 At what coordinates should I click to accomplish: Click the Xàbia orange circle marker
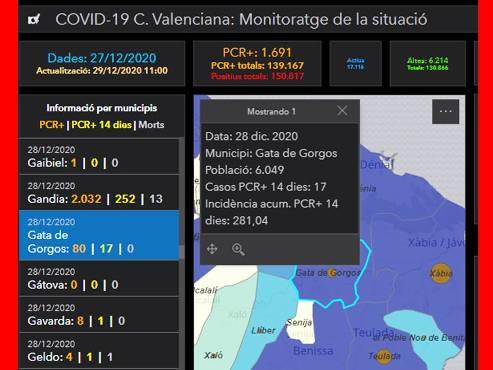coord(441,274)
